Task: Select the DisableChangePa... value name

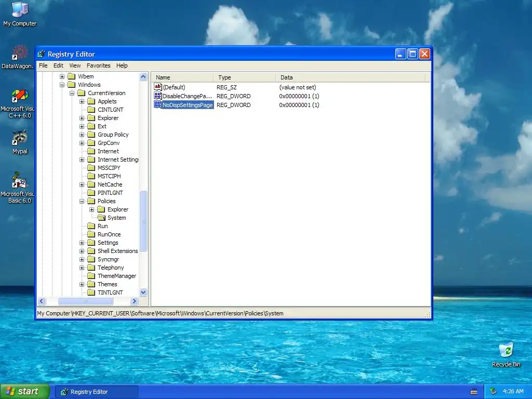Action: click(187, 96)
